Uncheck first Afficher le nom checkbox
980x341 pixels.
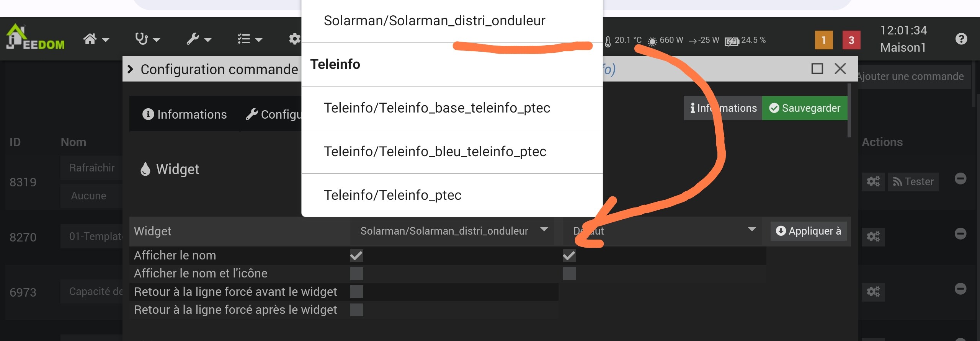356,256
